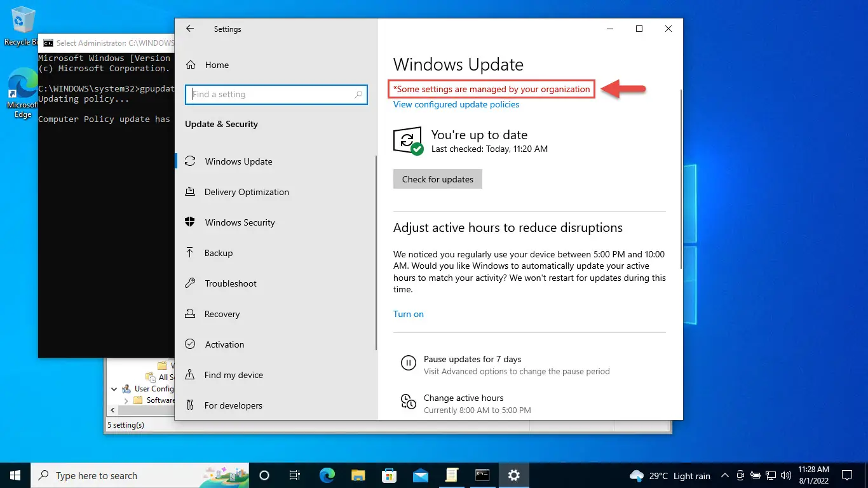Click "Computer Policy update has" line in Command Prompt

click(104, 119)
